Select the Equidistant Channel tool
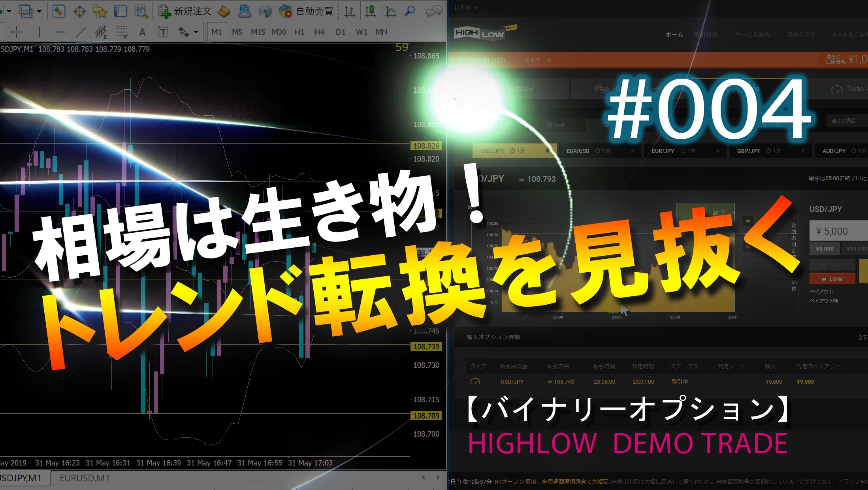The image size is (868, 490). (x=101, y=32)
